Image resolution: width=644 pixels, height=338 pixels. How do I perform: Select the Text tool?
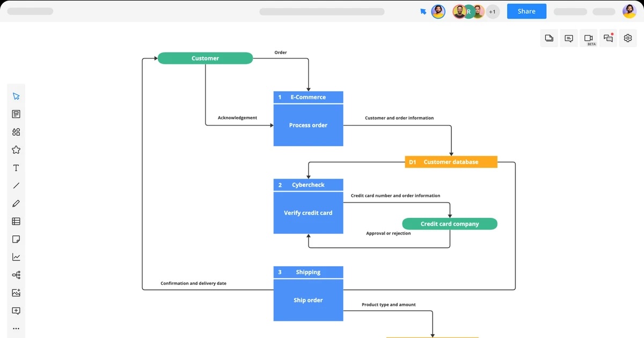[16, 167]
